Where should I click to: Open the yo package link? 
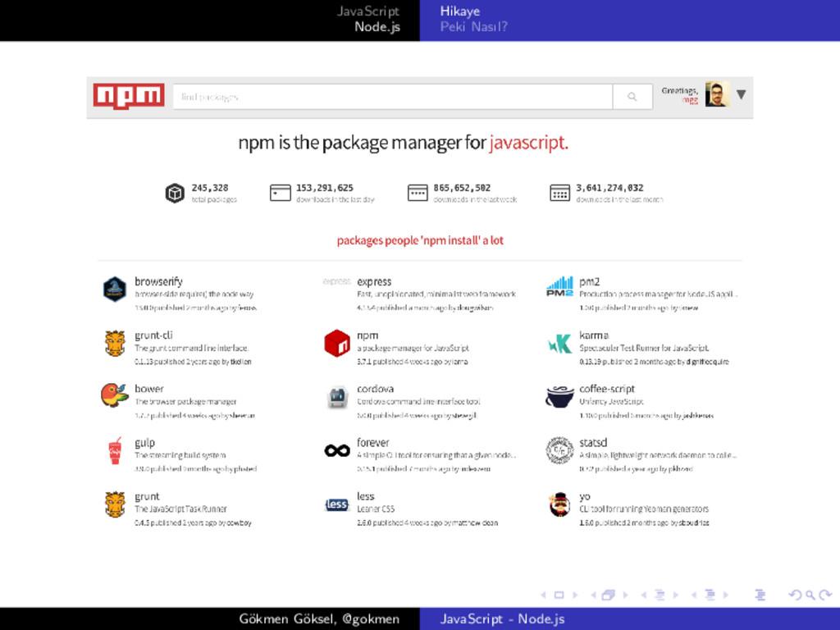pyautogui.click(x=584, y=497)
